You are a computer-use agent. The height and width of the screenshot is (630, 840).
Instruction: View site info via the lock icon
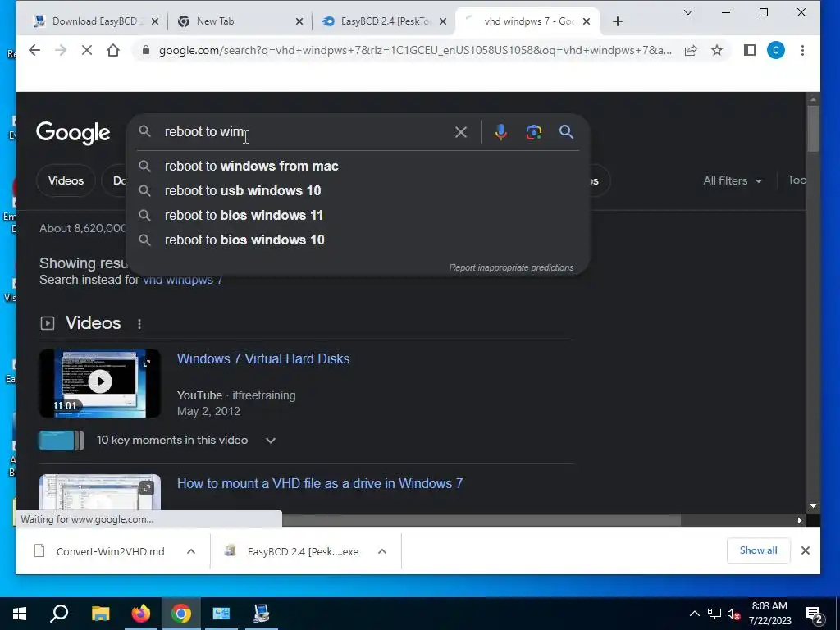point(145,50)
